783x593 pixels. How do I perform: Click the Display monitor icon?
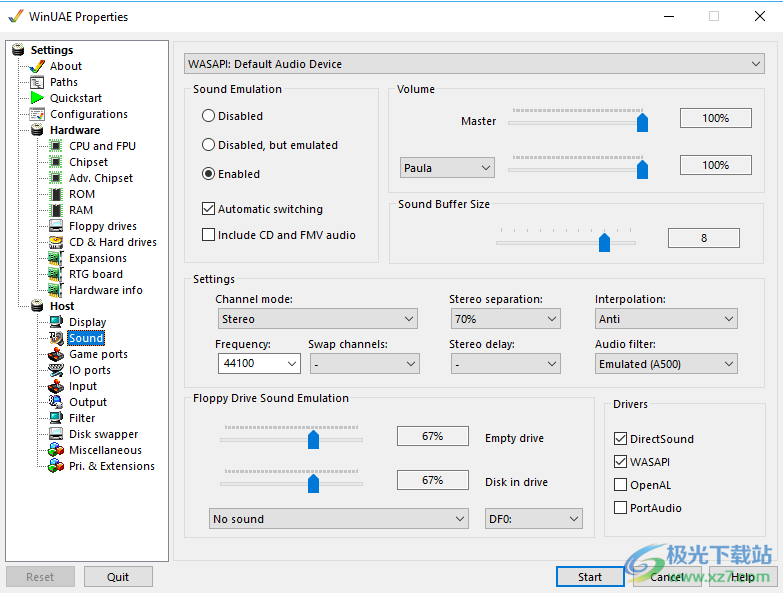click(x=56, y=322)
